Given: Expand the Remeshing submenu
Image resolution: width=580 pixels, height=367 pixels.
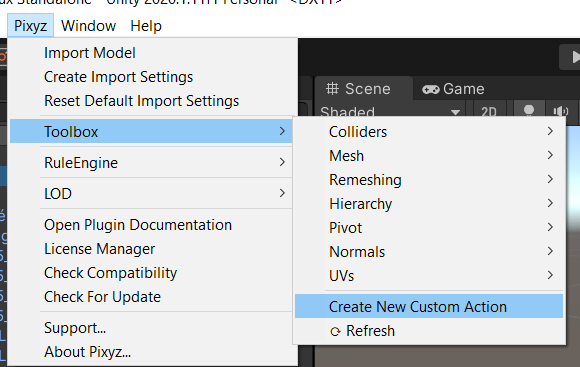Looking at the screenshot, I should click(429, 180).
